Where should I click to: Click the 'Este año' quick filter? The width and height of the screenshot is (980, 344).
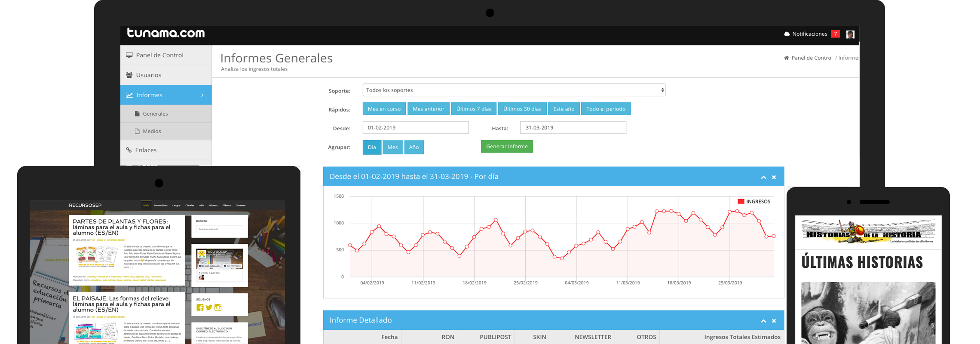(x=563, y=109)
